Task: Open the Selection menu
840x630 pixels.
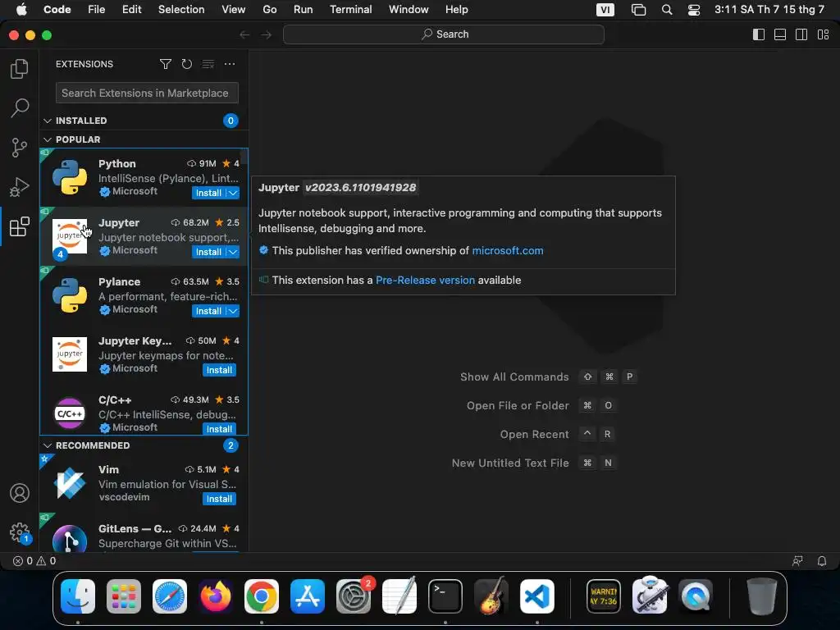Action: (x=181, y=10)
